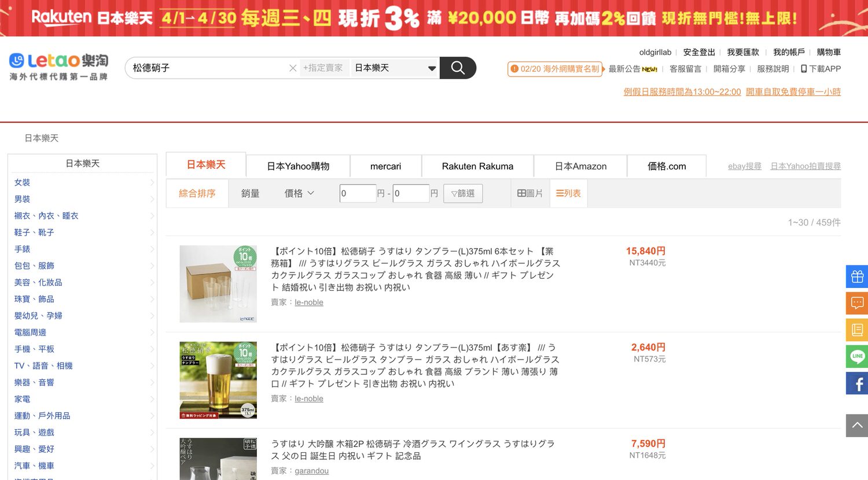Click 02/20 海外網購實名制 notice
This screenshot has height=480, width=868.
point(555,69)
